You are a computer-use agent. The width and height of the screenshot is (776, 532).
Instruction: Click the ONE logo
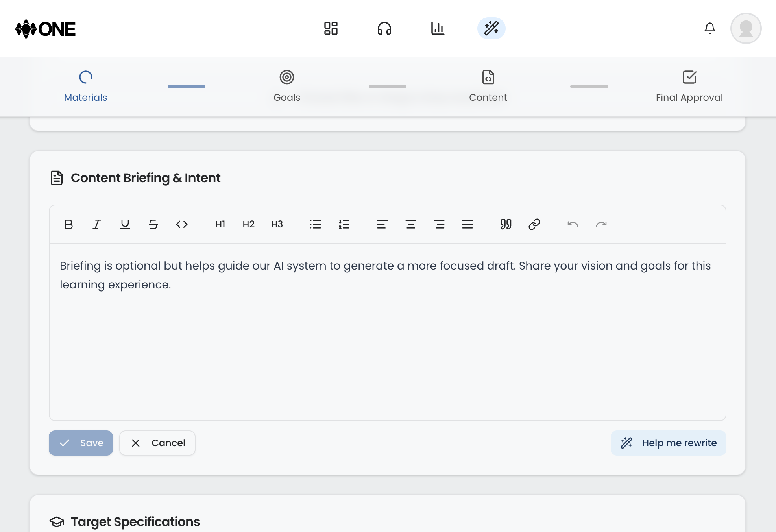pos(45,28)
